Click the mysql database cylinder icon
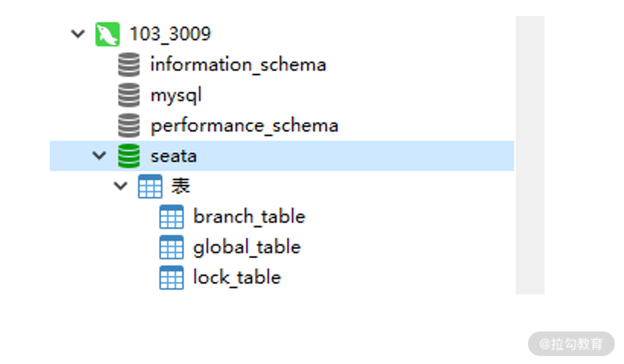The width and height of the screenshot is (624, 364). coord(129,95)
